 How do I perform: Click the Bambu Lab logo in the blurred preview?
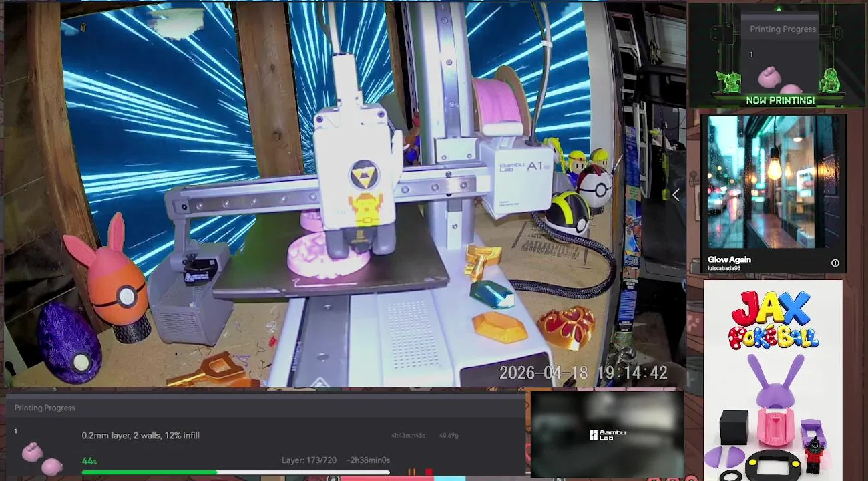(607, 435)
